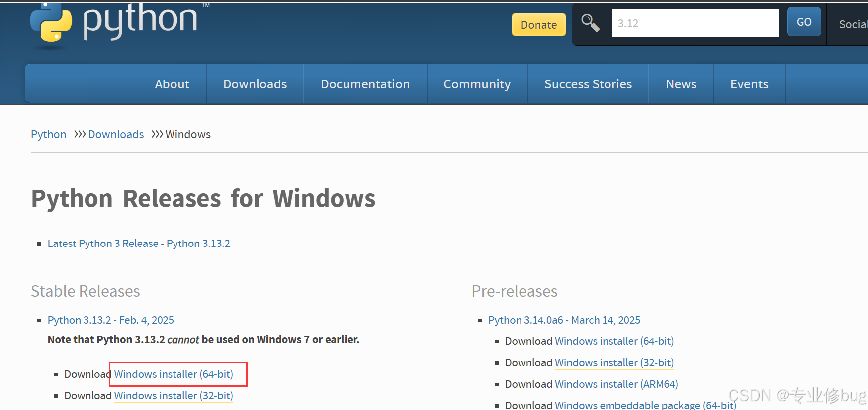Click the Donate button
The image size is (868, 410).
tap(539, 25)
